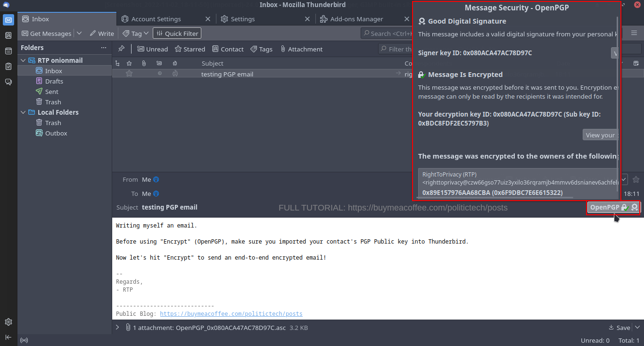Star the testing PGP email row
The image size is (644, 346).
129,74
